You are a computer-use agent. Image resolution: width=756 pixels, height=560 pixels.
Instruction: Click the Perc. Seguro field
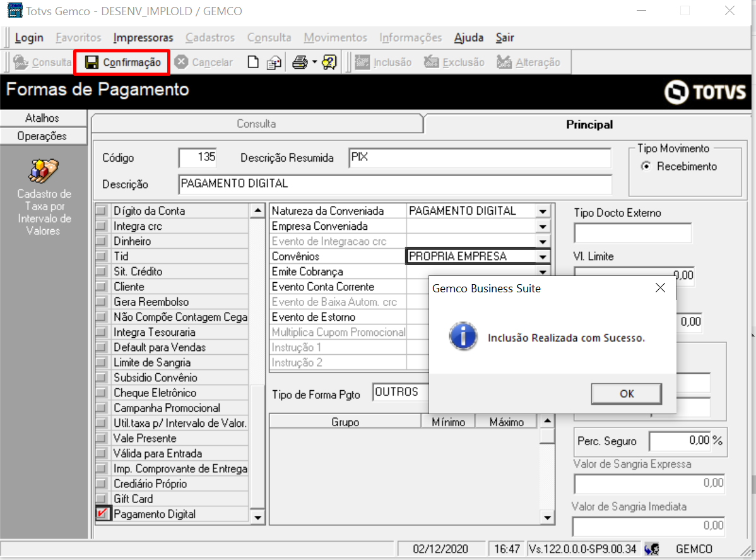click(x=680, y=441)
